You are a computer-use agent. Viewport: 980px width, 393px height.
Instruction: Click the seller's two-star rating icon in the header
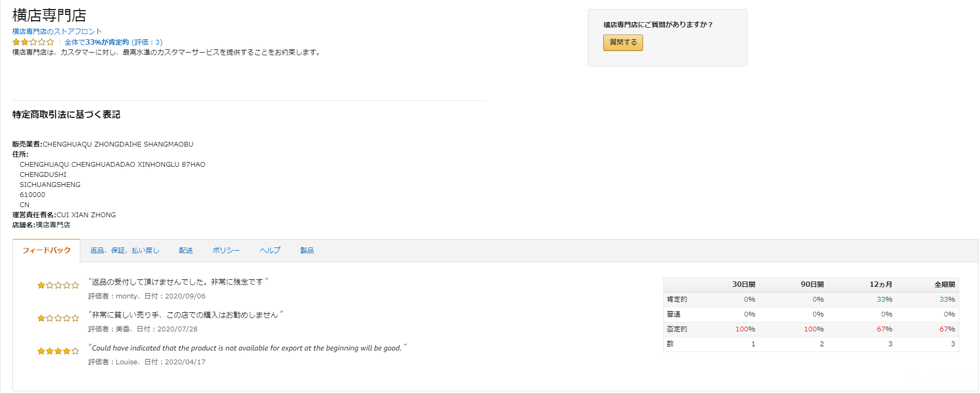coord(33,42)
